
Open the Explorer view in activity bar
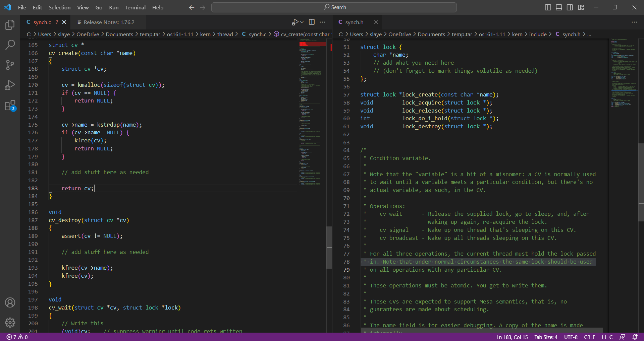coord(10,25)
